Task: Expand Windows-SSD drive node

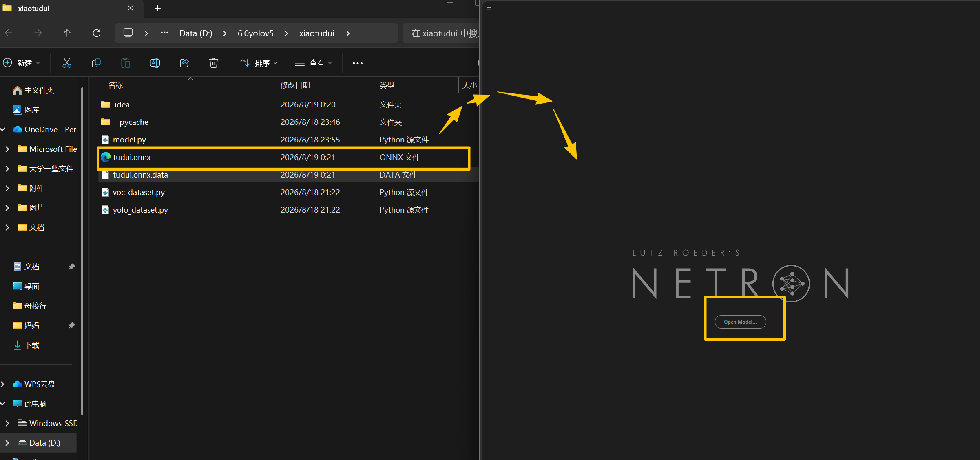Action: pyautogui.click(x=7, y=423)
